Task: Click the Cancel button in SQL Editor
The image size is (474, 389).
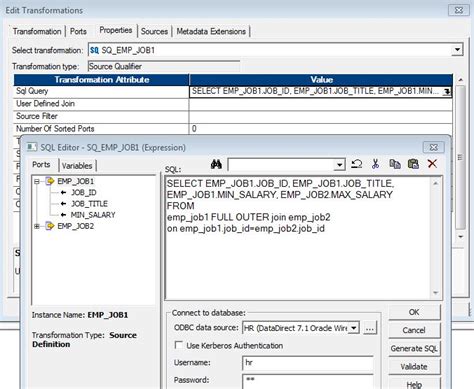Action: coord(414,330)
